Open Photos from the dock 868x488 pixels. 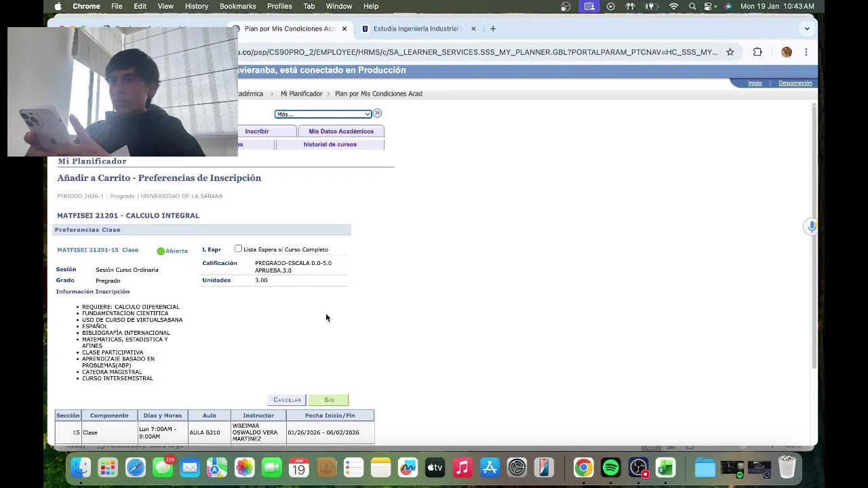[x=244, y=468]
